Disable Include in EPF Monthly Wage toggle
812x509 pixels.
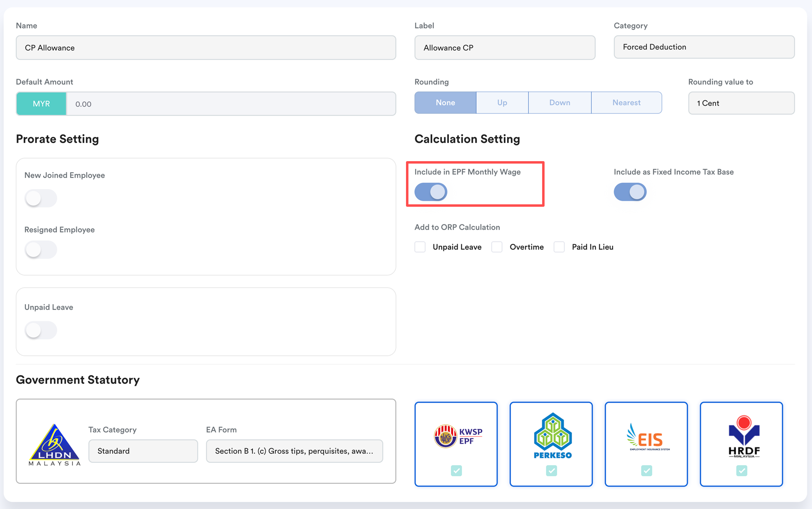(431, 192)
